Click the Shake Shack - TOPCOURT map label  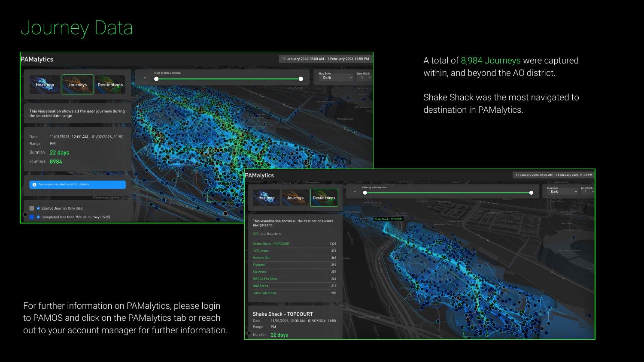[x=389, y=219]
